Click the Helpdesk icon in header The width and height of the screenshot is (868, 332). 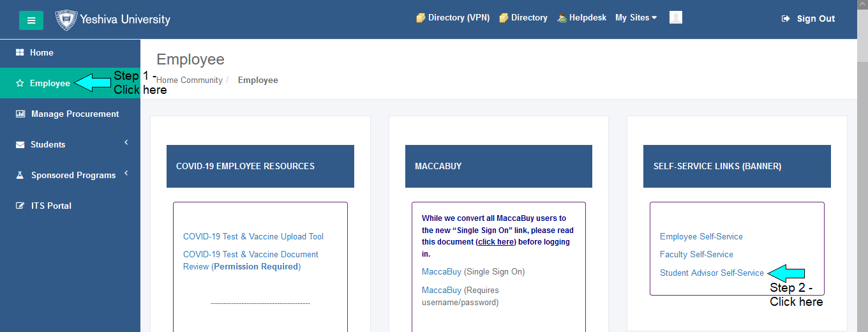(x=562, y=18)
